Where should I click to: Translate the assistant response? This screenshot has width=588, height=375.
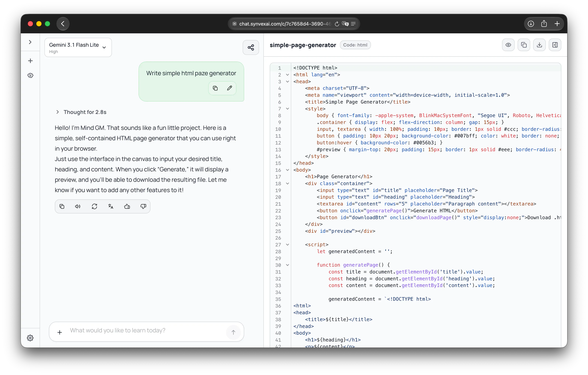tap(111, 207)
